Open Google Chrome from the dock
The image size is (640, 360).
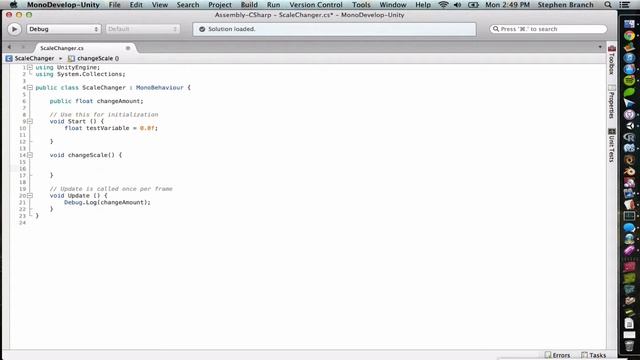[629, 36]
